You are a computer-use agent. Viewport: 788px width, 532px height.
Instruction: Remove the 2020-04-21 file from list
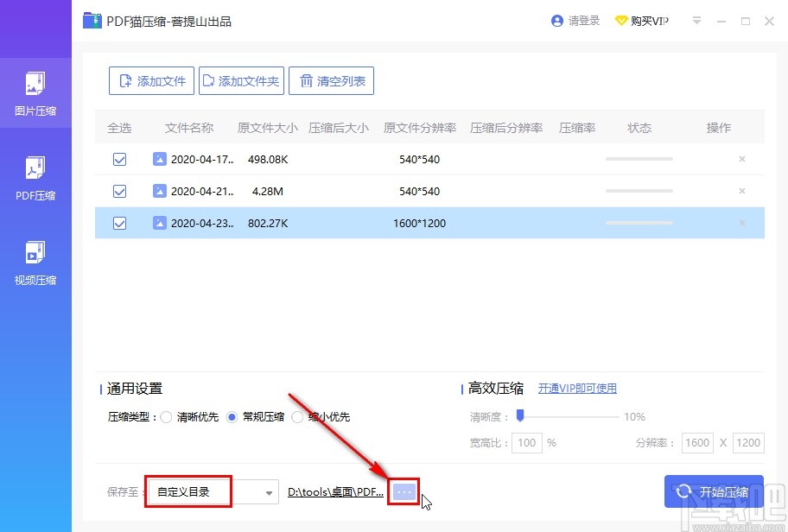[741, 191]
